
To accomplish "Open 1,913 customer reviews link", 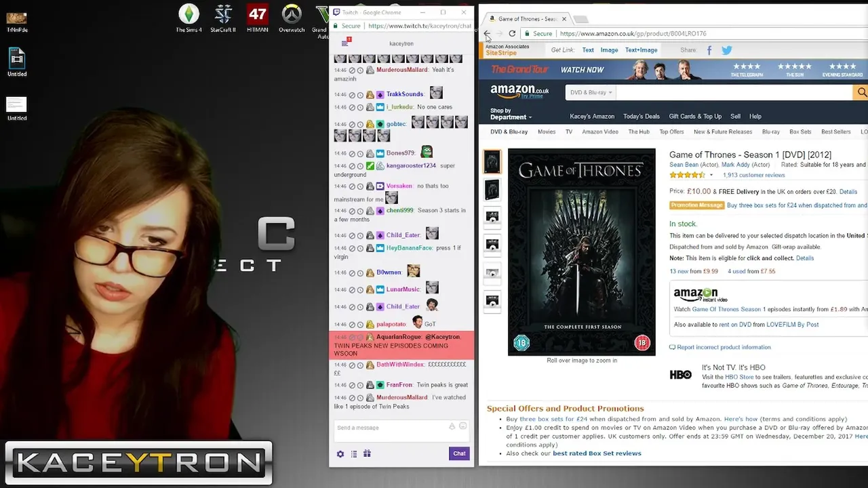I will tap(753, 176).
